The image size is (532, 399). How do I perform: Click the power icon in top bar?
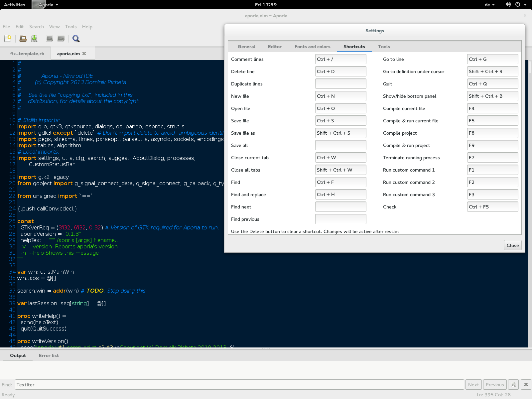(518, 5)
